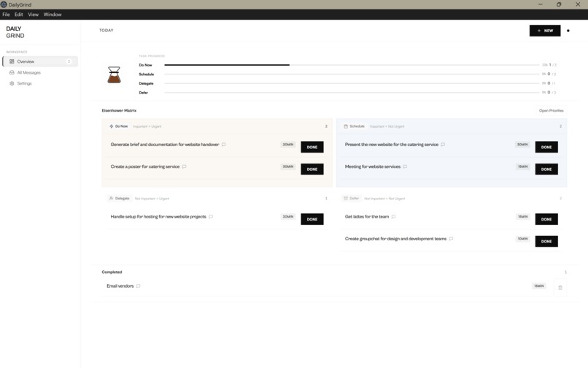The height and width of the screenshot is (368, 588).
Task: Click the 30MIN tag on Present the new website
Action: coord(522,145)
